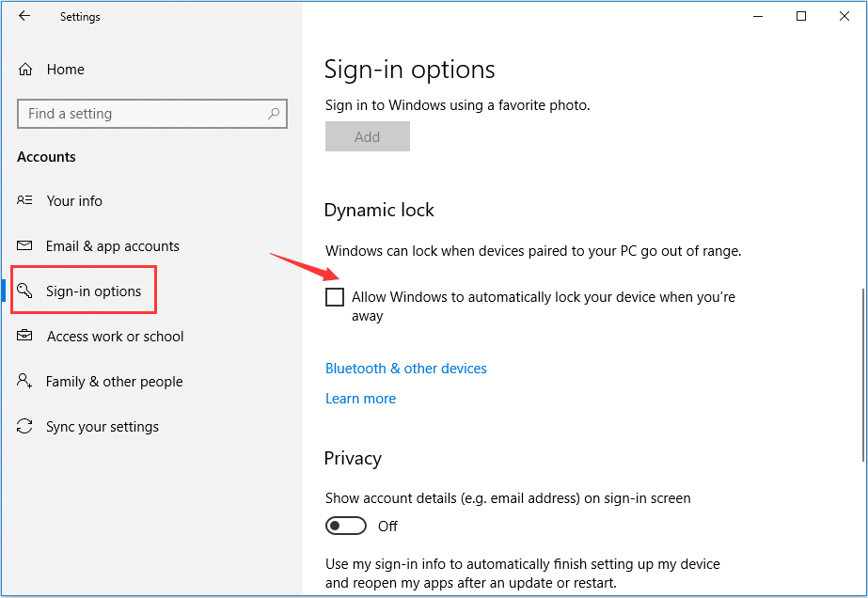Screen dimensions: 868x598
Task: Click the Your info account icon
Action: (25, 200)
